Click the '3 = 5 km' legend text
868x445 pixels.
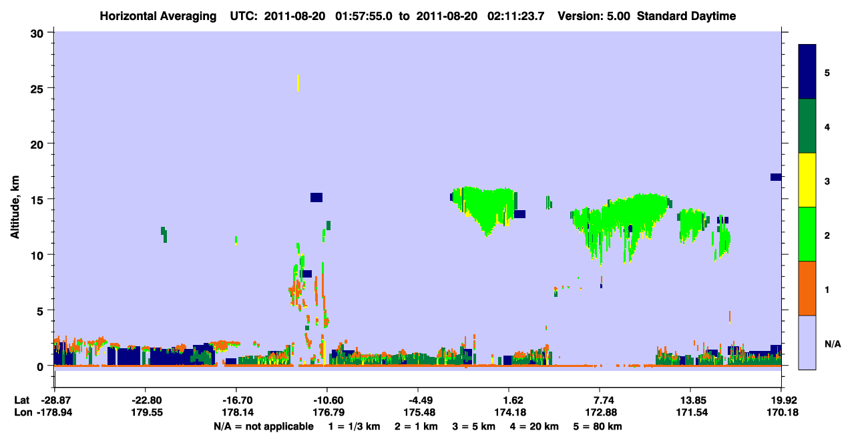[474, 426]
